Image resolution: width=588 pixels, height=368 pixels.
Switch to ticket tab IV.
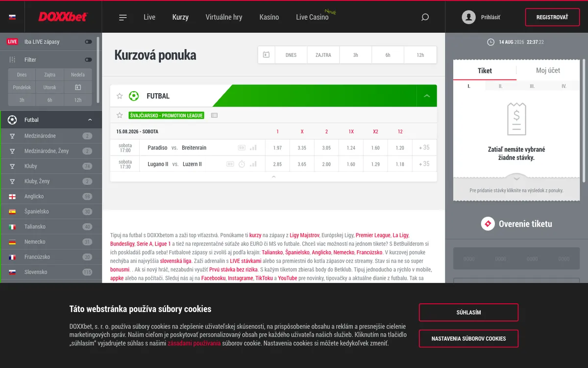564,86
